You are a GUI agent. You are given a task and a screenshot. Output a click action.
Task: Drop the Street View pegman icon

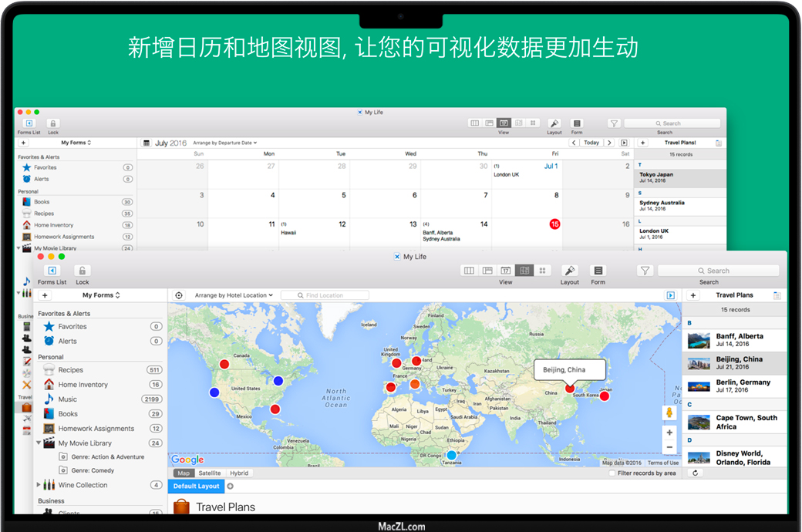pyautogui.click(x=669, y=413)
